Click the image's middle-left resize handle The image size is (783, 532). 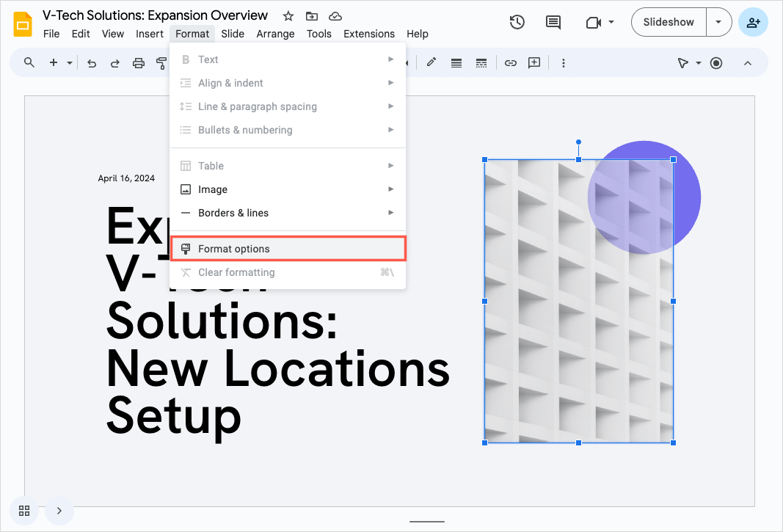(484, 301)
